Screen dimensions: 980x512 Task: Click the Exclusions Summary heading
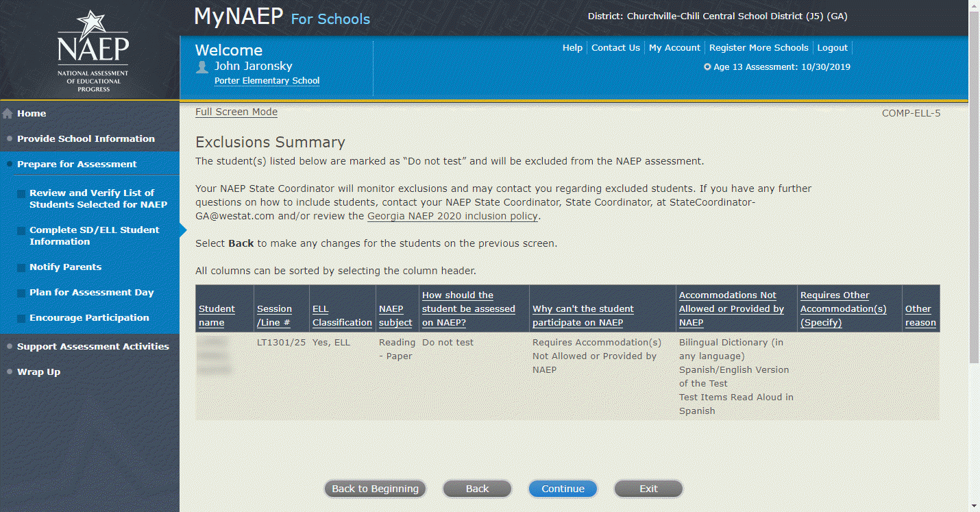pyautogui.click(x=270, y=143)
